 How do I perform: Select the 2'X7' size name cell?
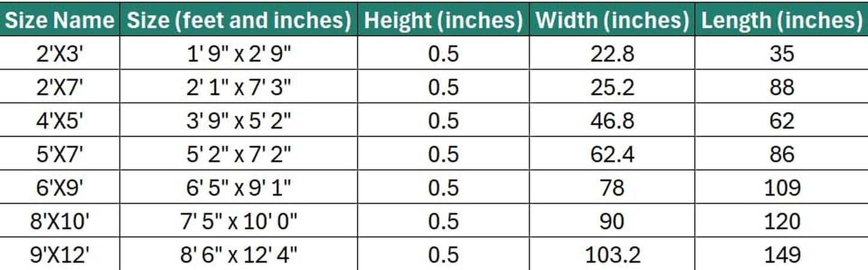coord(59,88)
